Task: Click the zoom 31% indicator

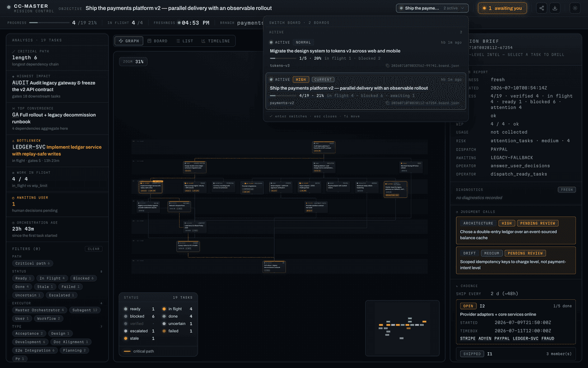Action: (x=133, y=62)
